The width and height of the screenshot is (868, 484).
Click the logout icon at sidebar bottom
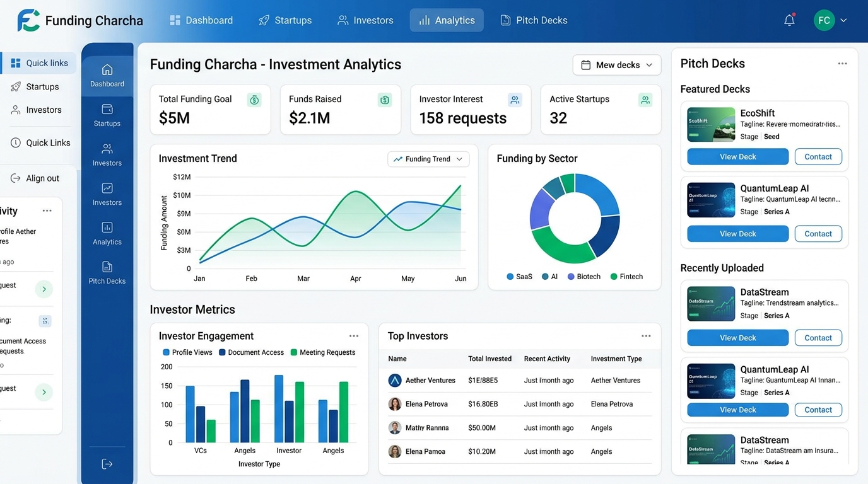point(107,464)
